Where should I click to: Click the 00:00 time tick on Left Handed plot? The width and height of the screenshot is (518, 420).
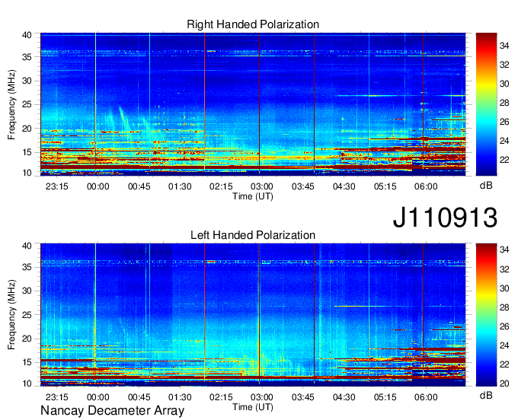point(98,397)
